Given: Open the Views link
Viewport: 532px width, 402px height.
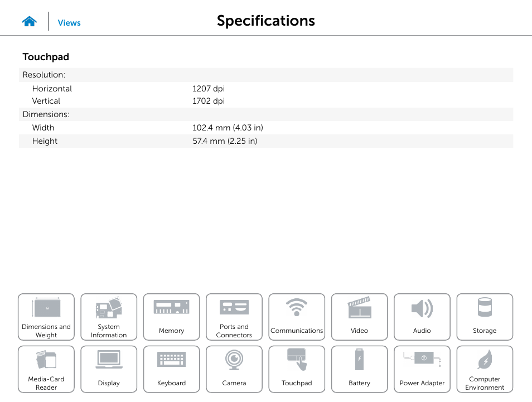Looking at the screenshot, I should click(69, 23).
